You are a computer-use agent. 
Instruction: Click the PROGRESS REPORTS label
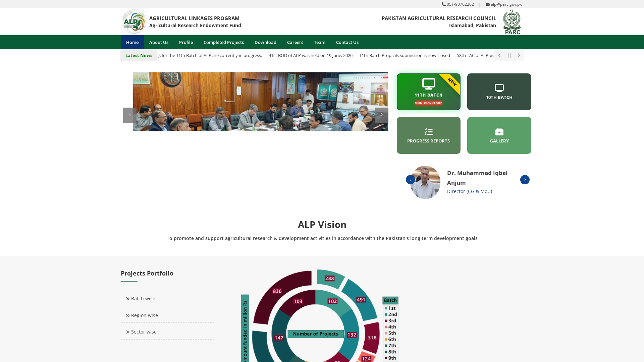428,141
